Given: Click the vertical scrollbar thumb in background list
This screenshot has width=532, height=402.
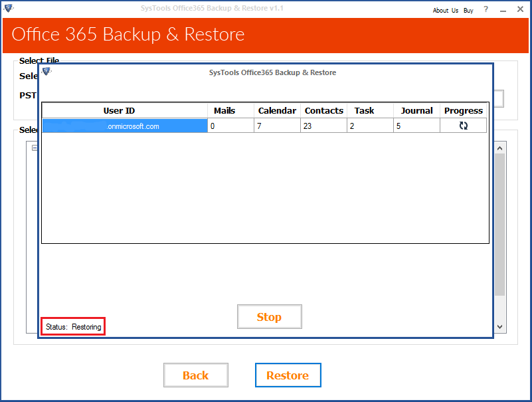Looking at the screenshot, I should (499, 225).
